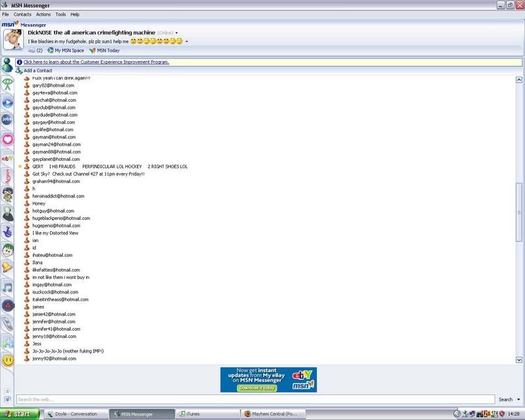525x420 pixels.
Task: Open the Search options dropdown arrow
Action: point(518,399)
